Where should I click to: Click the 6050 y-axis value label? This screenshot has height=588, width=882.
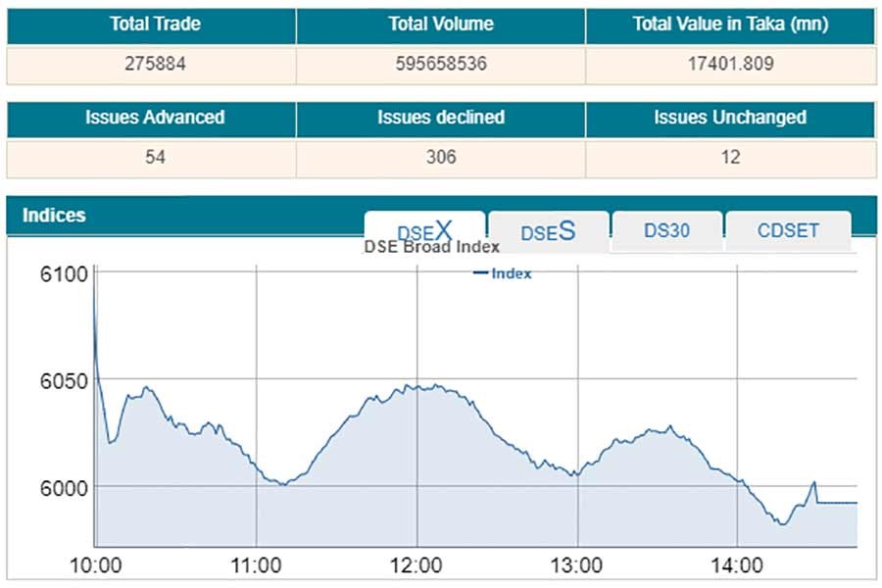pos(64,379)
